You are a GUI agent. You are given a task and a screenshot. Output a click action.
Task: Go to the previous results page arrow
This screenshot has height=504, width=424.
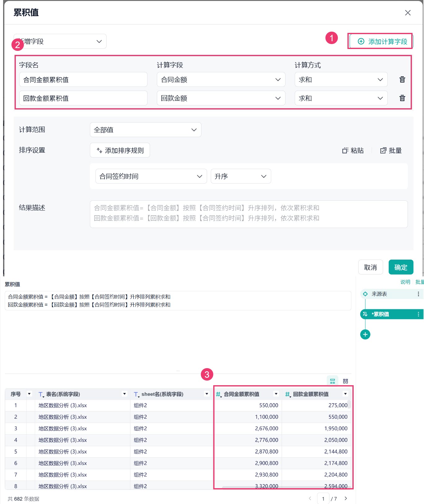310,498
